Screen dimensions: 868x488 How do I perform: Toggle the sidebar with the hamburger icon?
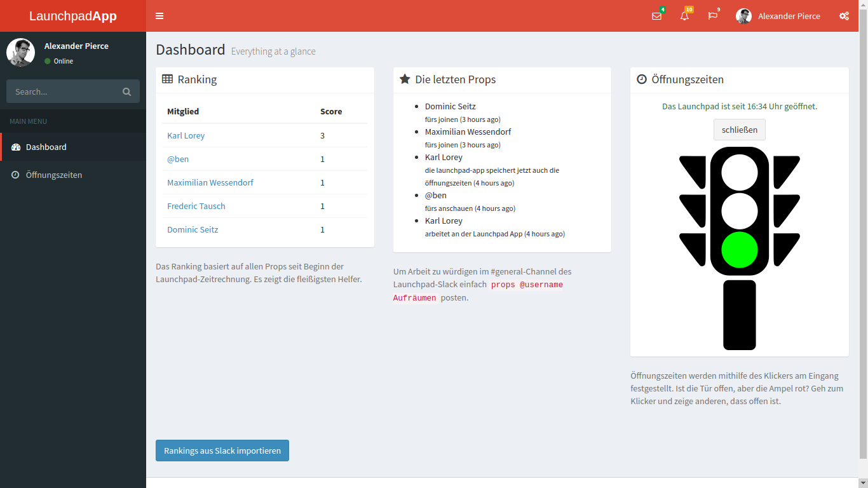pyautogui.click(x=159, y=16)
